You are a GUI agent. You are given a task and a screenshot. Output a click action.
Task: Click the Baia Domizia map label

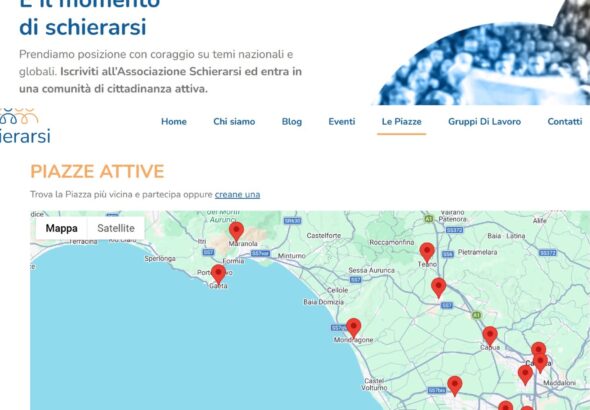[324, 302]
